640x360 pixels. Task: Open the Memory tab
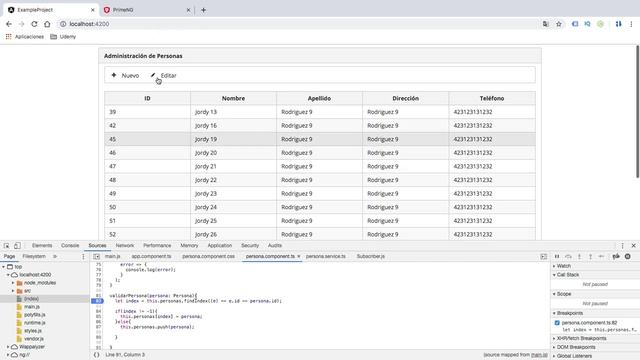189,246
